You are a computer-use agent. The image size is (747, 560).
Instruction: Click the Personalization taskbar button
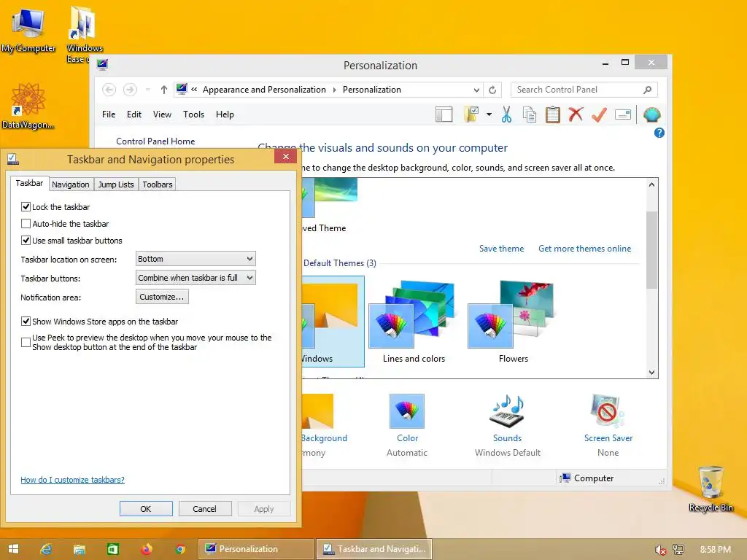point(256,549)
